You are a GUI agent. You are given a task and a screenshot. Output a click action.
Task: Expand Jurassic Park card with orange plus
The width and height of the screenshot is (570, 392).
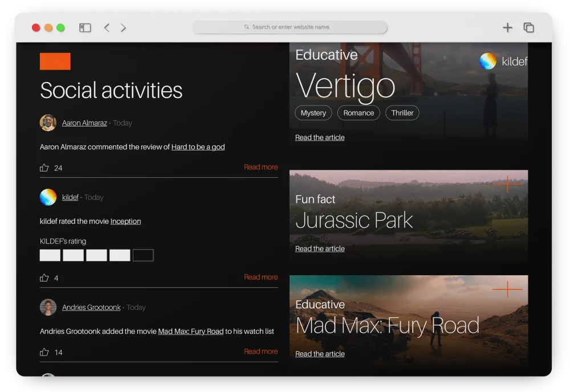507,184
